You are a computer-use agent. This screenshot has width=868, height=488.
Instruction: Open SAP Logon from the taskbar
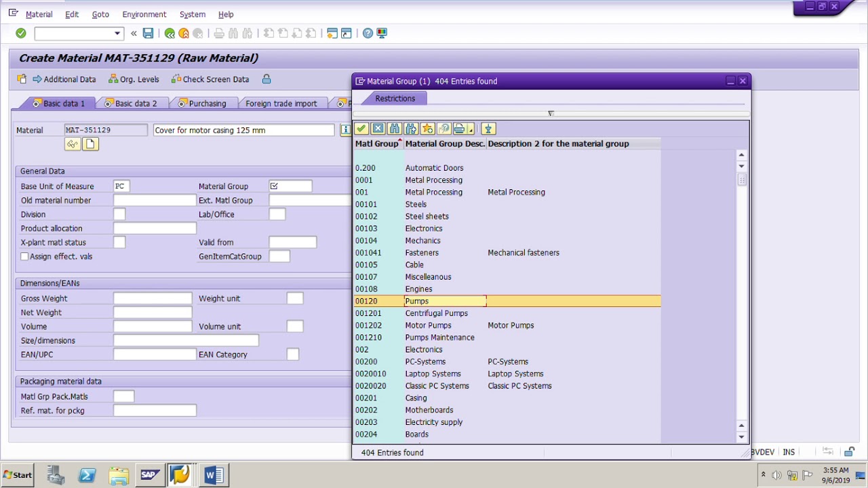pos(151,475)
